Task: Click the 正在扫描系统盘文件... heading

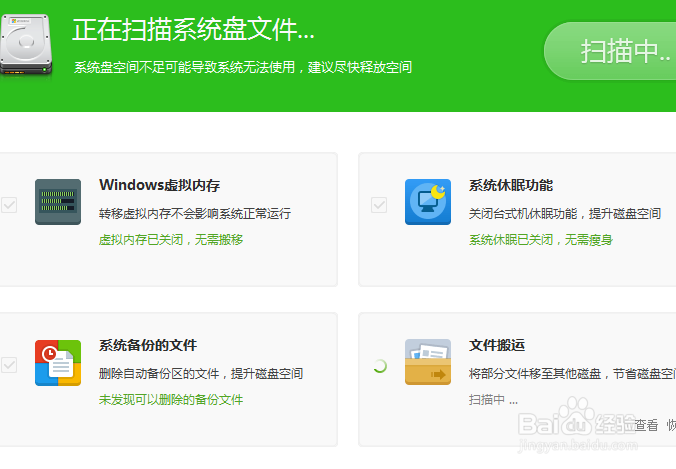Action: point(193,30)
